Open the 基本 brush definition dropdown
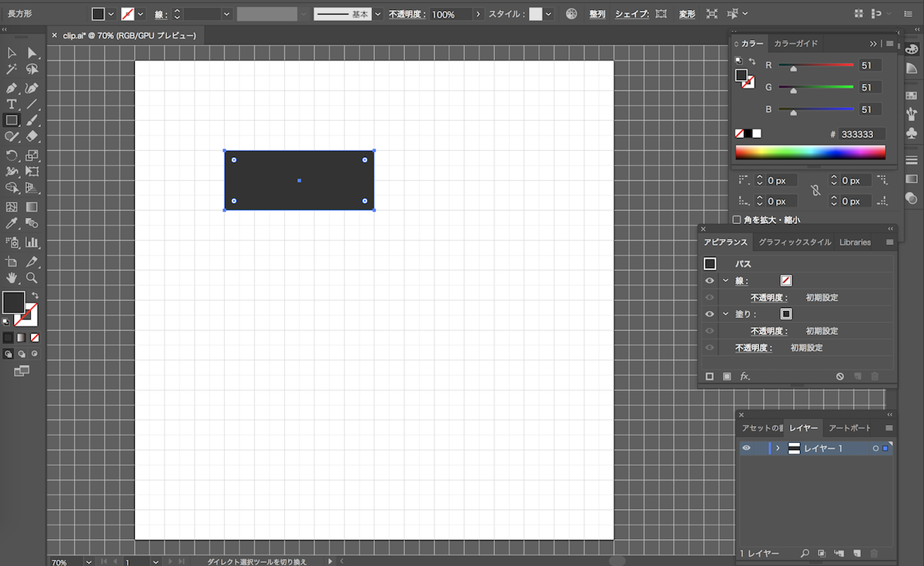The width and height of the screenshot is (924, 566). click(x=377, y=15)
